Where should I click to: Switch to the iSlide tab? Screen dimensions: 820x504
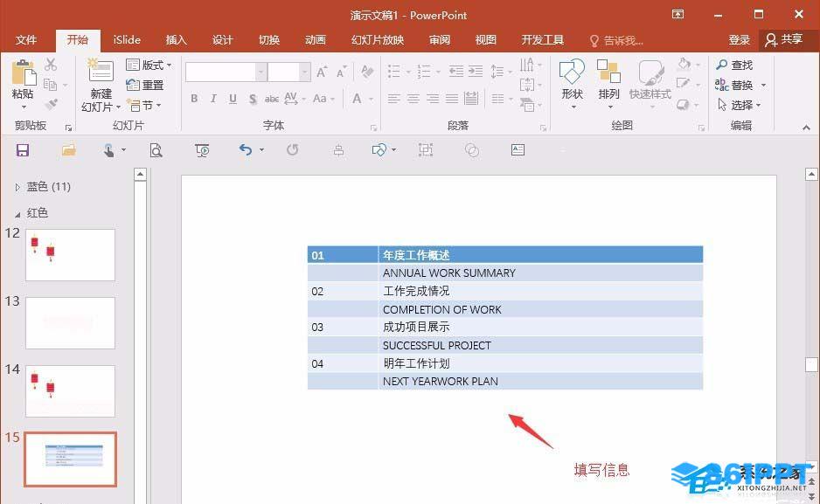tap(127, 39)
